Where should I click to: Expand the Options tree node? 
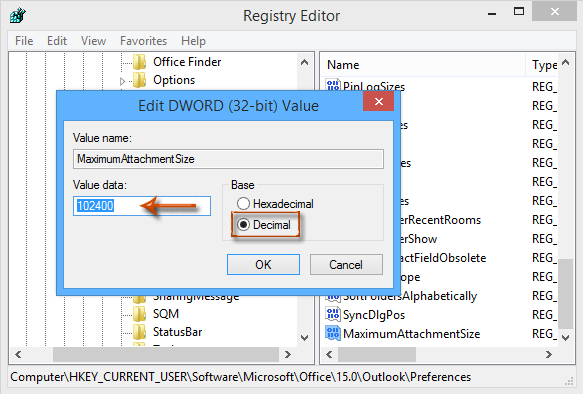point(122,81)
